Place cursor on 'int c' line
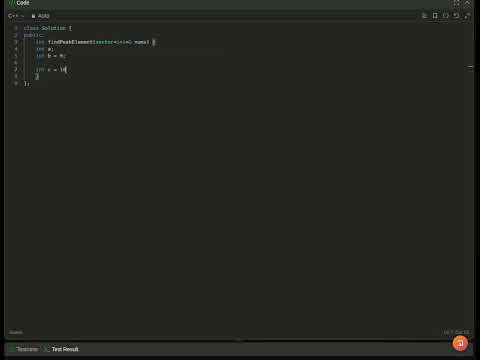Screen dimensions: 480x360 coord(51,70)
